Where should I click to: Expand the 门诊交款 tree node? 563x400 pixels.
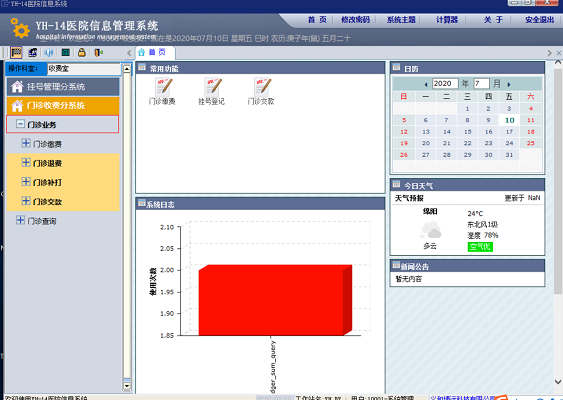click(26, 201)
